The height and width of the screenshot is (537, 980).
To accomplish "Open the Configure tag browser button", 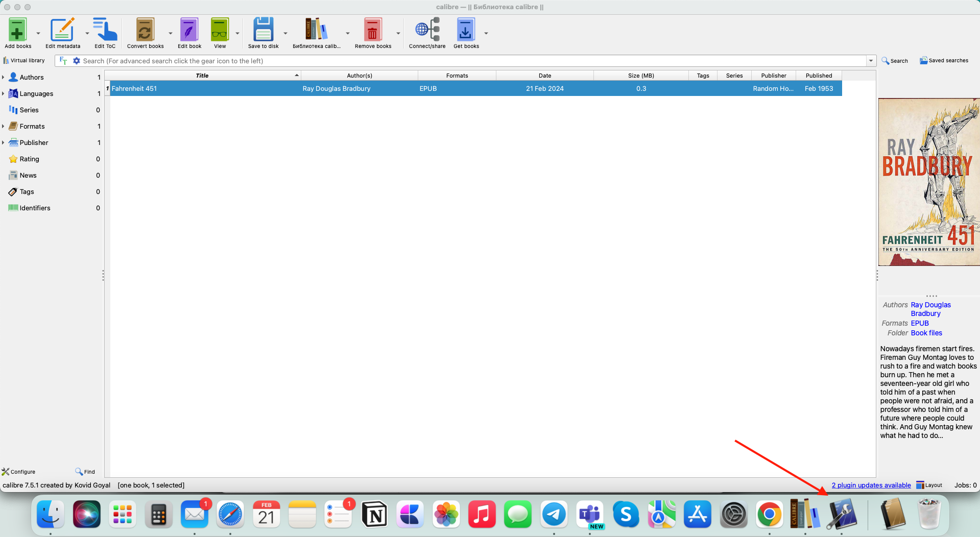I will pyautogui.click(x=18, y=472).
